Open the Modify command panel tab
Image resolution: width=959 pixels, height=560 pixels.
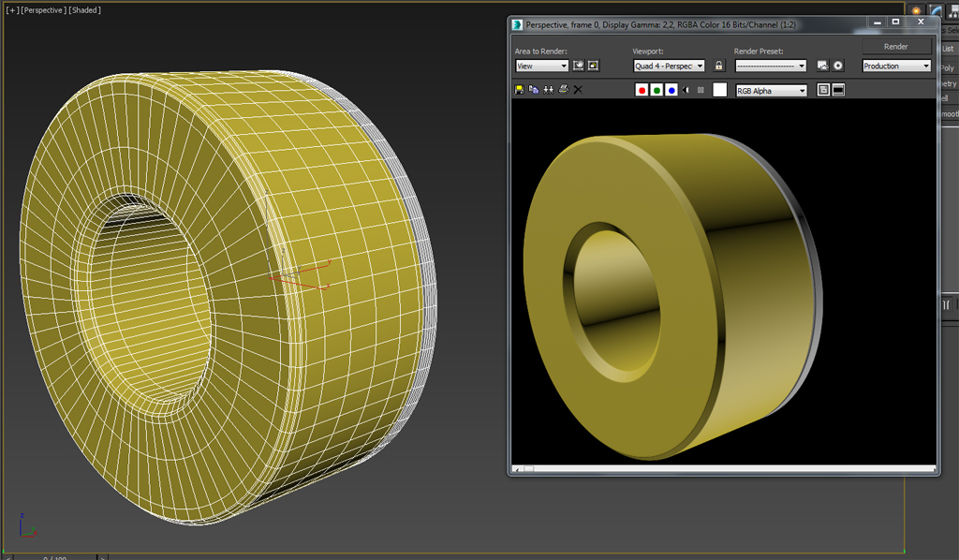pos(936,10)
